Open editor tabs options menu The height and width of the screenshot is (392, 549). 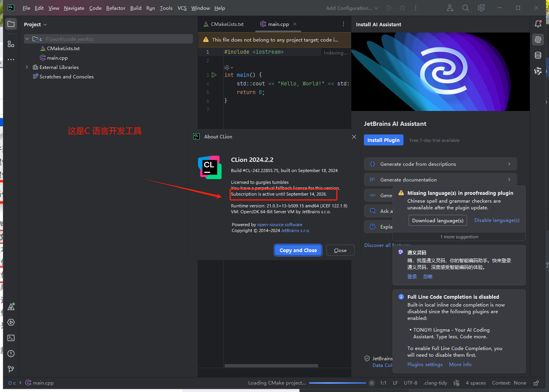344,24
